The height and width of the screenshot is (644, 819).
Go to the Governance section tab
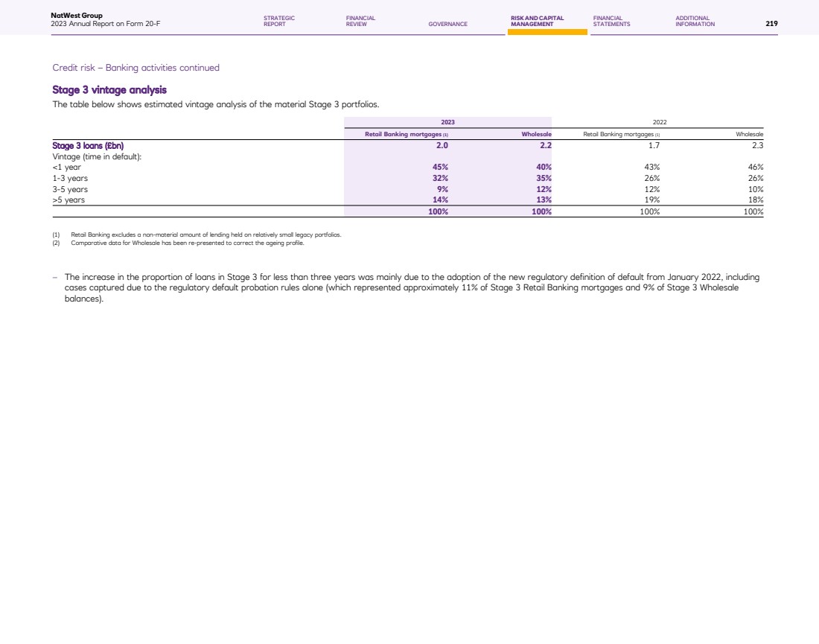(x=447, y=24)
